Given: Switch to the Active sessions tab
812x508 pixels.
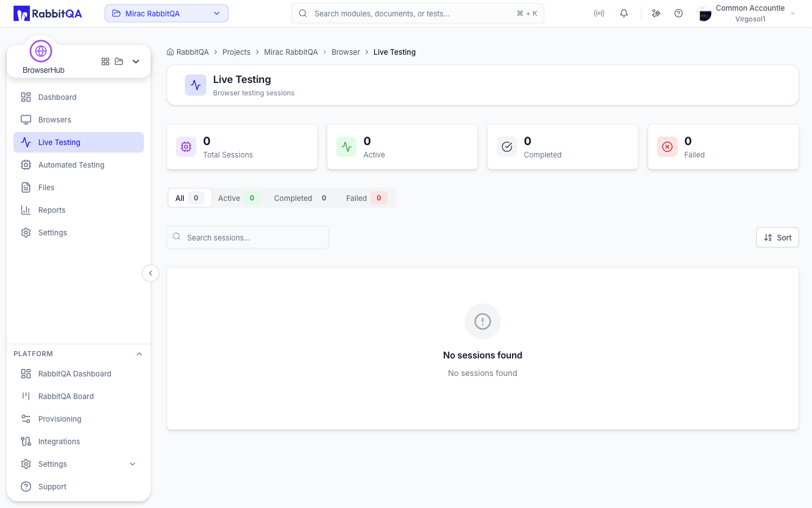Looking at the screenshot, I should tap(239, 198).
